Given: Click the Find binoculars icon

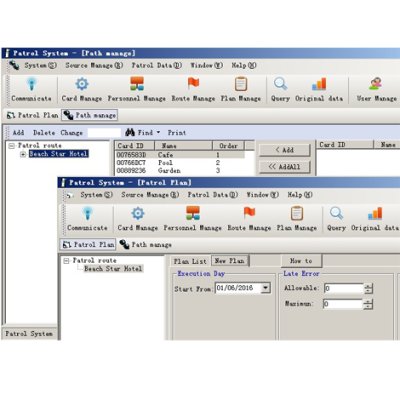Looking at the screenshot, I should point(130,132).
